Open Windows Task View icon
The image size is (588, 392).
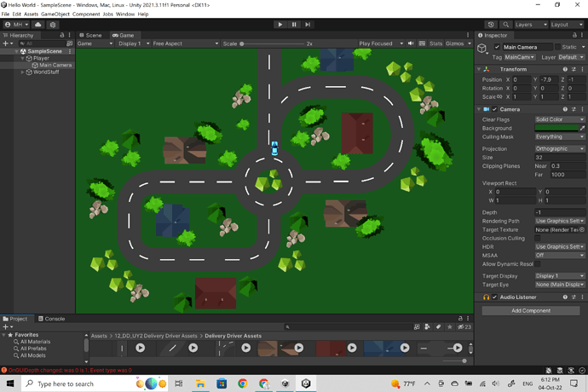click(x=179, y=383)
